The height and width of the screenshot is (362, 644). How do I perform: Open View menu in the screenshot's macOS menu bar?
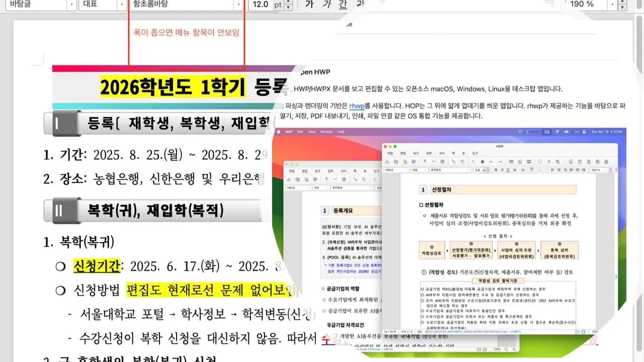pos(312,131)
